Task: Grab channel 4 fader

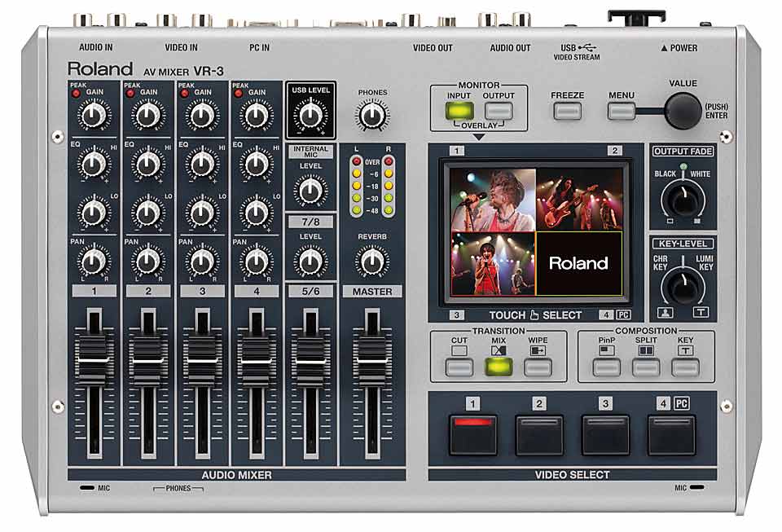Action: pos(257,360)
